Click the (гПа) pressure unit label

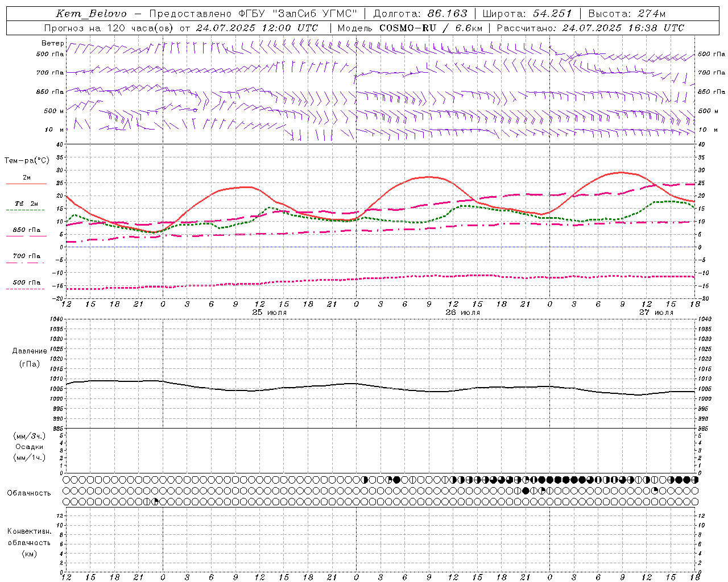(29, 364)
